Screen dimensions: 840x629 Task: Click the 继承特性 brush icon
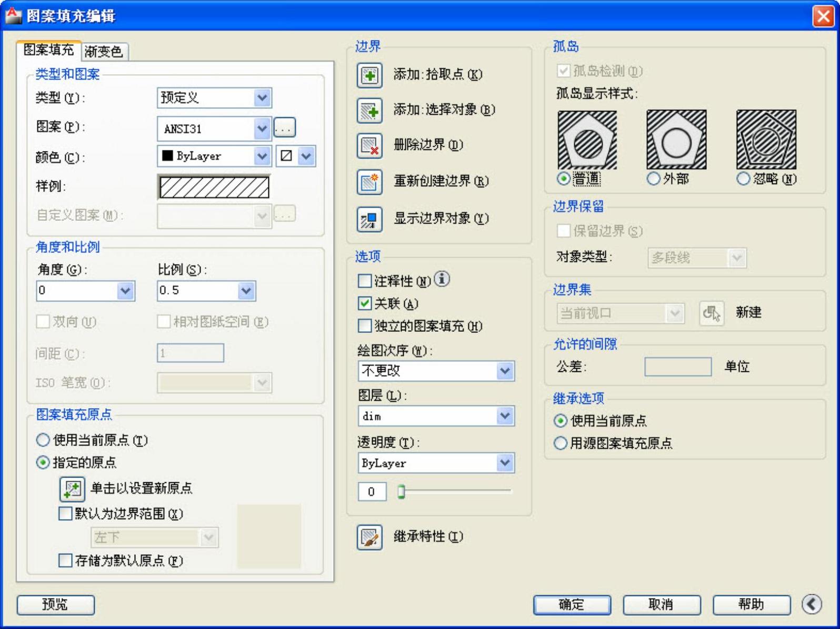369,537
